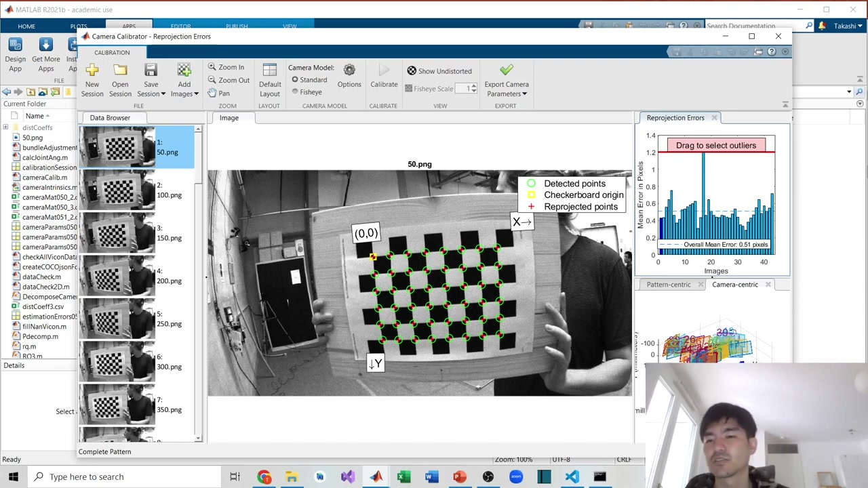868x488 pixels.
Task: Click Design App in MATLAB window
Action: point(15,54)
